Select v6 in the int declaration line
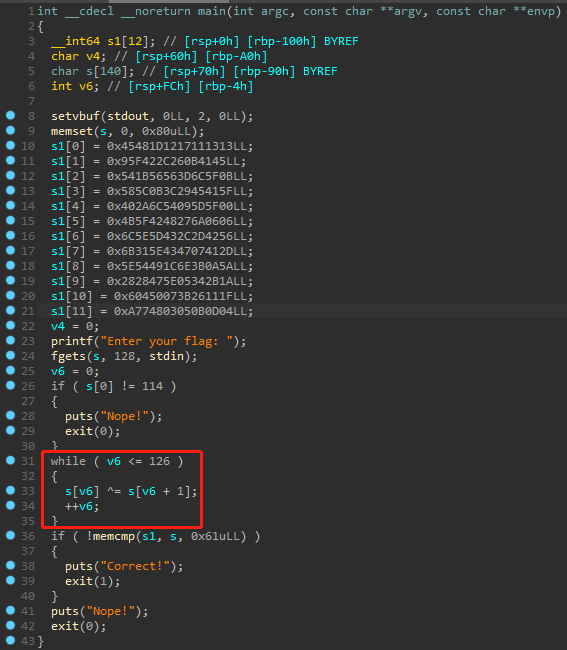 [x=85, y=86]
